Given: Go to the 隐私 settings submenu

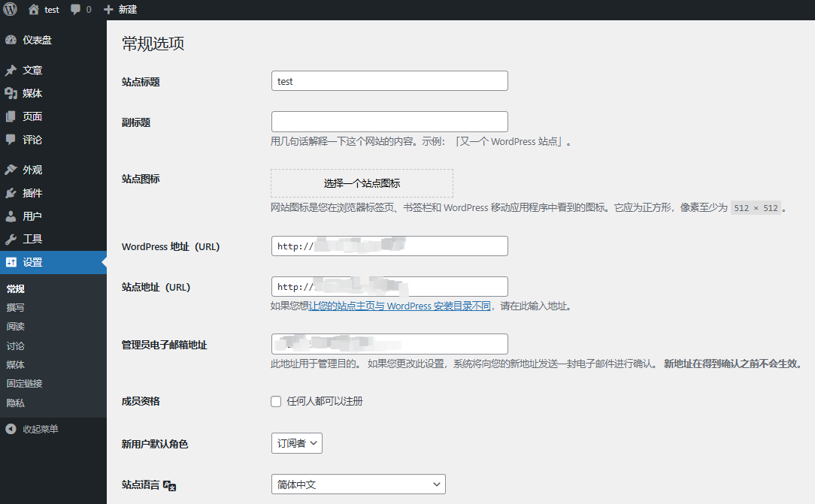Looking at the screenshot, I should (x=16, y=403).
